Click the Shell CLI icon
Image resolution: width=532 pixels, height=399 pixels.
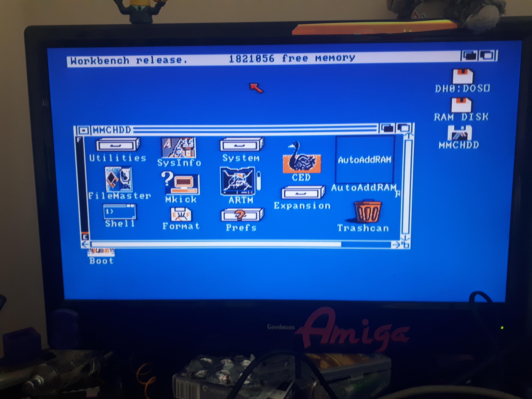pyautogui.click(x=119, y=212)
